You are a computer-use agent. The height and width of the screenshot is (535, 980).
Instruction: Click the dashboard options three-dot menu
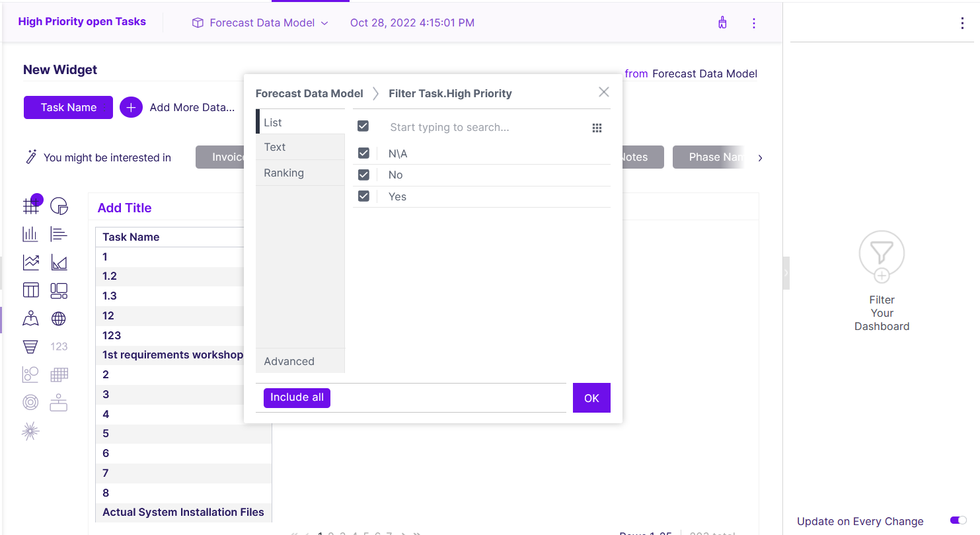(x=754, y=23)
